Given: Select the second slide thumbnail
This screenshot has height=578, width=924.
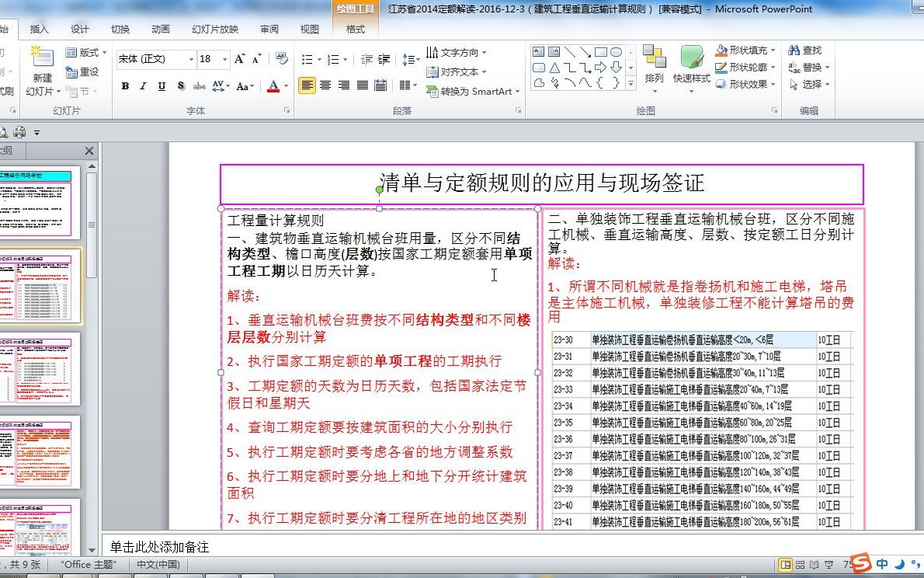Looking at the screenshot, I should point(37,287).
